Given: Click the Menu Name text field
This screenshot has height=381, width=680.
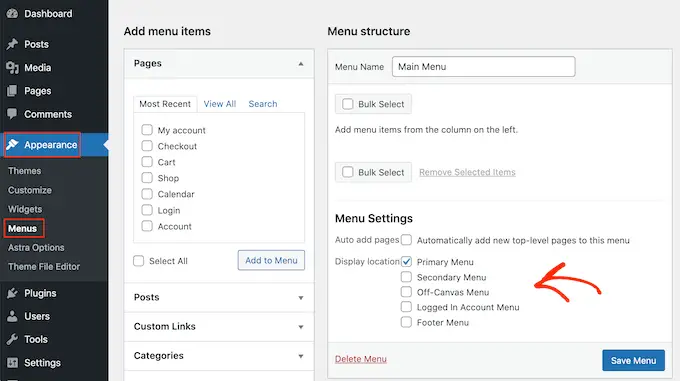Looking at the screenshot, I should 484,67.
